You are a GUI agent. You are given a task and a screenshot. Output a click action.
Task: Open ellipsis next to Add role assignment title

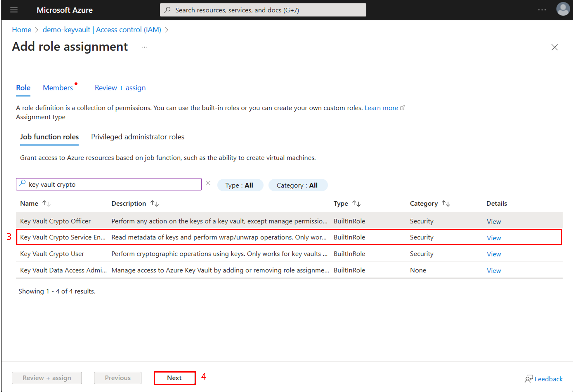145,47
